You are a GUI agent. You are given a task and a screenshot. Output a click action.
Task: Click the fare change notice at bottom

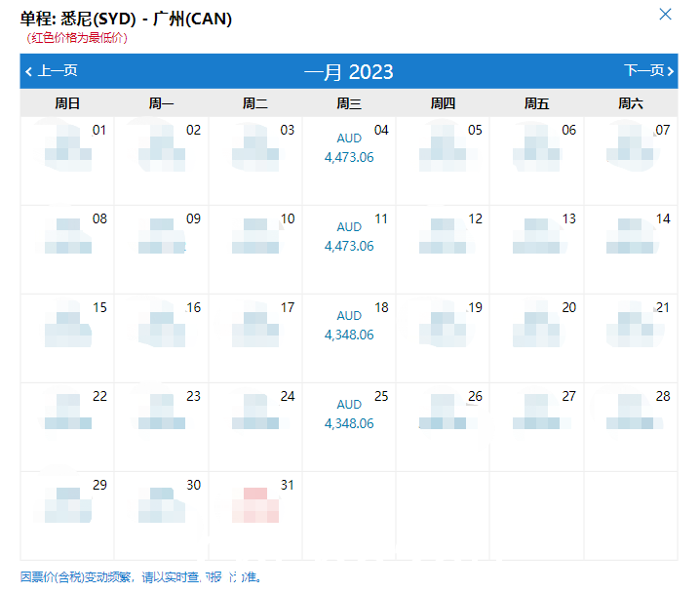click(141, 577)
